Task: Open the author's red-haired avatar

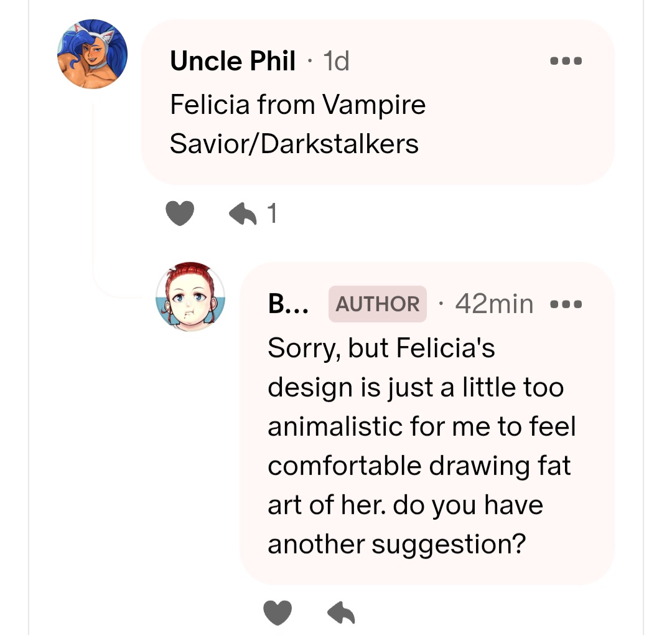Action: click(190, 296)
